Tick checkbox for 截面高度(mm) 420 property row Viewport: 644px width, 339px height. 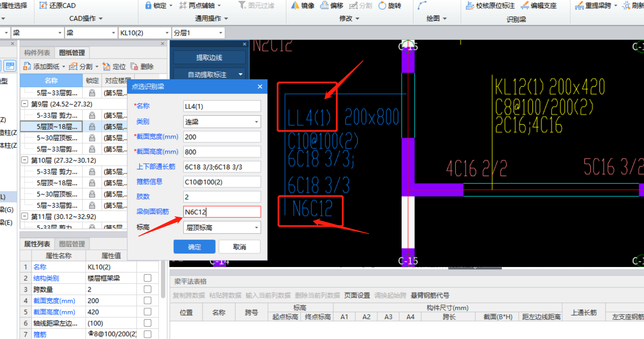click(x=147, y=312)
